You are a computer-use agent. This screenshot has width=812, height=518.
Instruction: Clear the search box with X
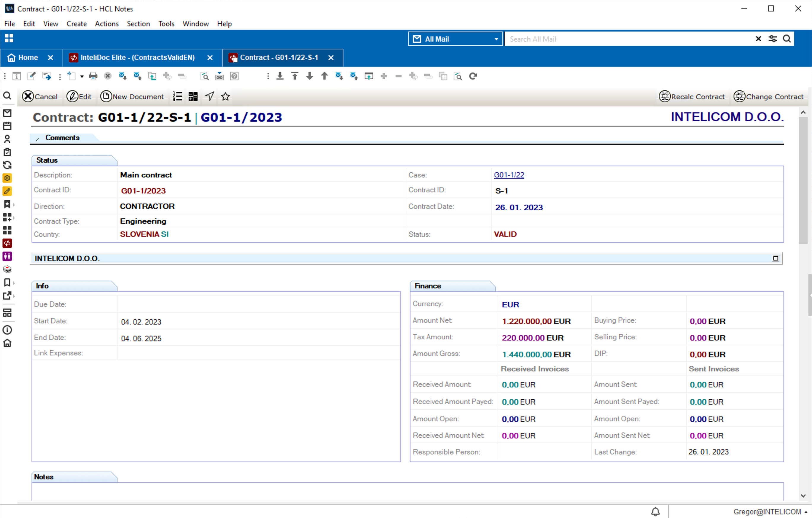click(x=758, y=39)
